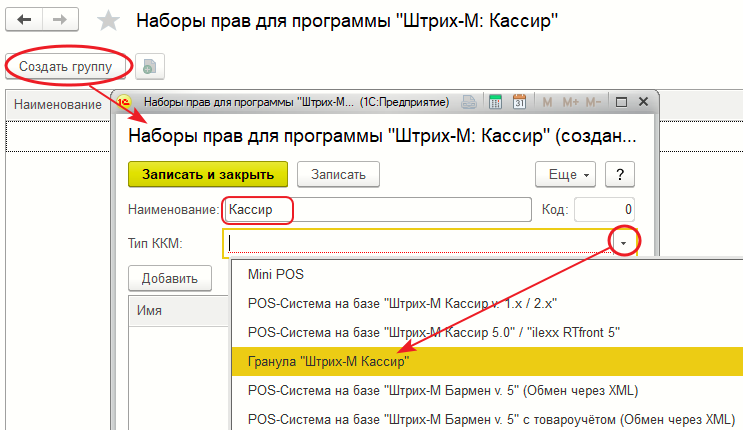The height and width of the screenshot is (430, 743).
Task: Open the calendar icon in dialog title bar
Action: pos(519,102)
